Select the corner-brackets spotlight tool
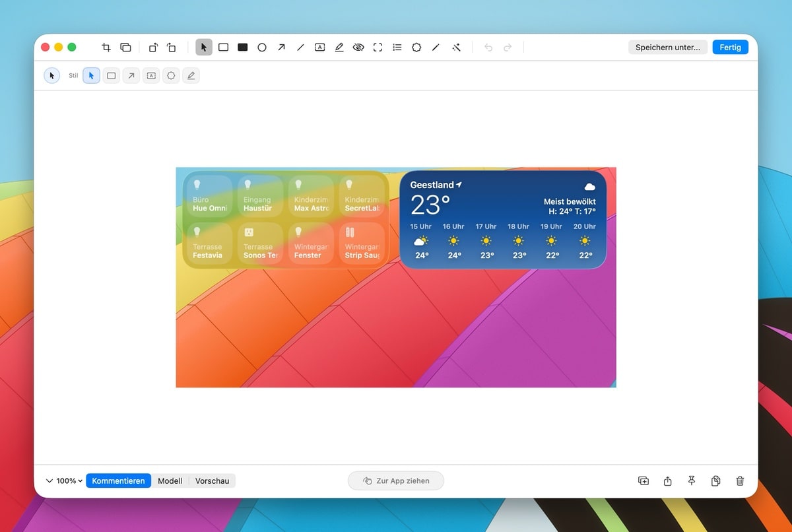Screen dimensions: 792x532 click(378, 48)
